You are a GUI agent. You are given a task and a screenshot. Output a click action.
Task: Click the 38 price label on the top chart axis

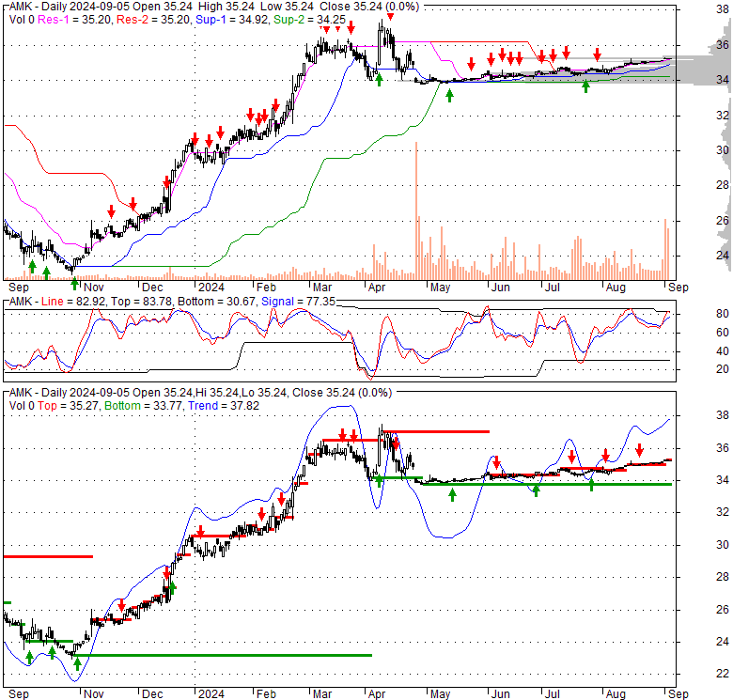(x=723, y=8)
